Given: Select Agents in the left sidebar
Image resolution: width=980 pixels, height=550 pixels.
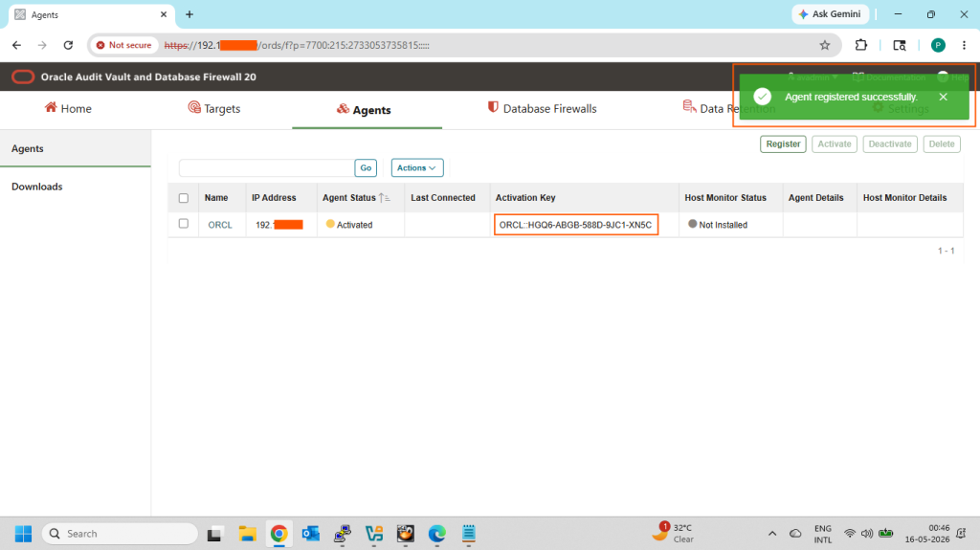Looking at the screenshot, I should (x=75, y=149).
